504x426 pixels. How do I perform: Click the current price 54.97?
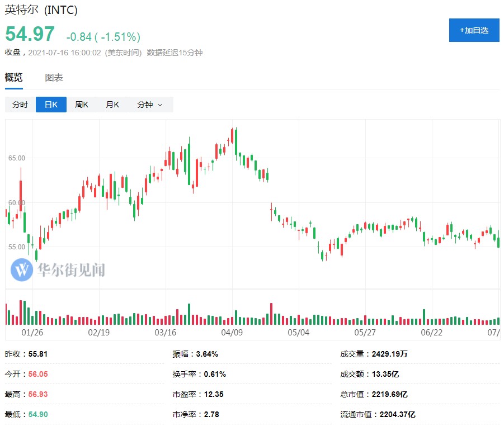click(x=30, y=35)
